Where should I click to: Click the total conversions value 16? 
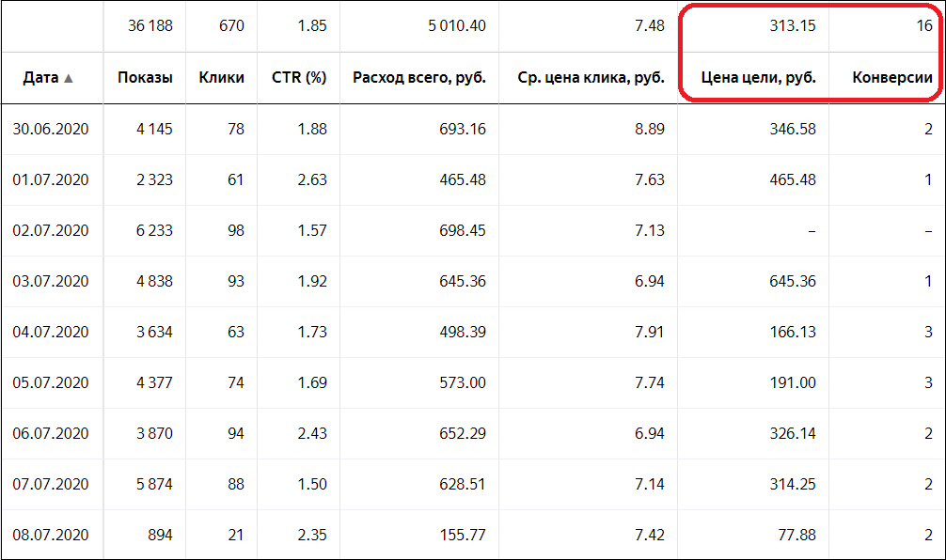click(924, 26)
